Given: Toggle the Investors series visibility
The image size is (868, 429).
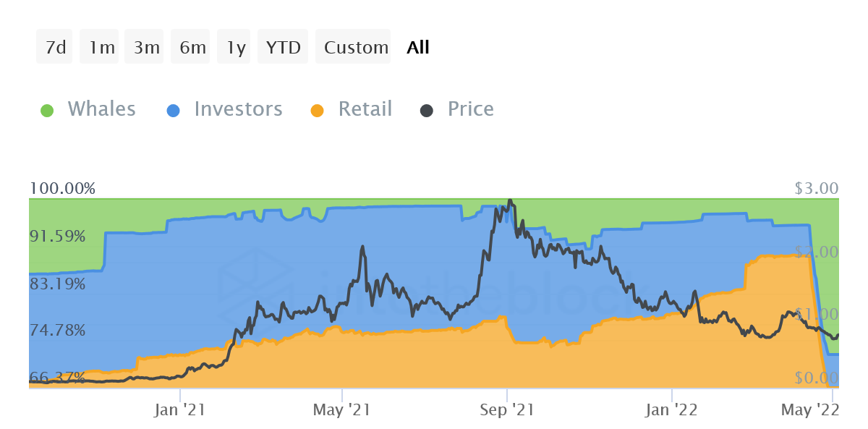Looking at the screenshot, I should tap(238, 109).
